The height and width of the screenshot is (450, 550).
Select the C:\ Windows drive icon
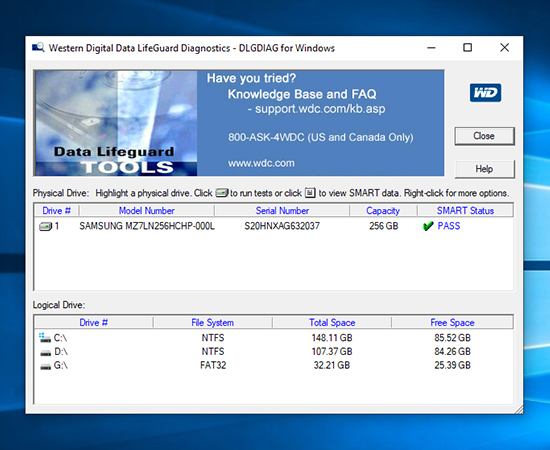pos(45,338)
